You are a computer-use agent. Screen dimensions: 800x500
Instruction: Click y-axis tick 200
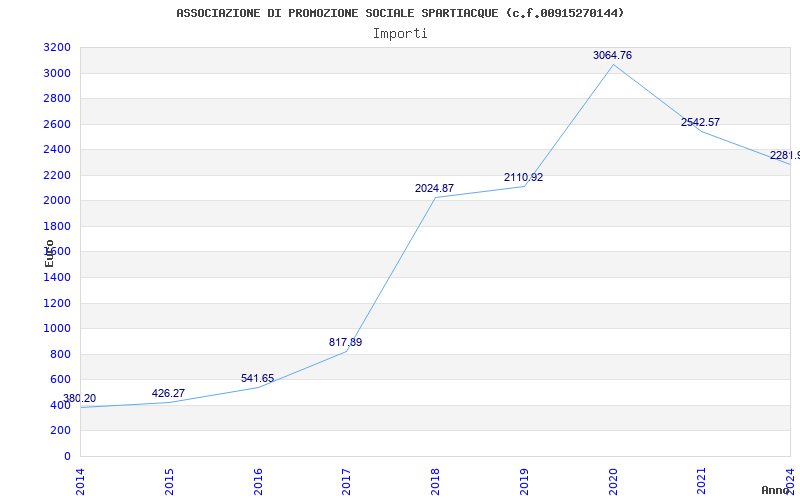coord(61,431)
